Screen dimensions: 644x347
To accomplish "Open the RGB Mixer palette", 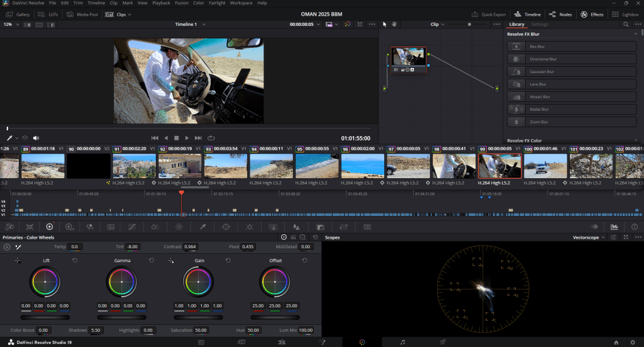I will pos(90,227).
